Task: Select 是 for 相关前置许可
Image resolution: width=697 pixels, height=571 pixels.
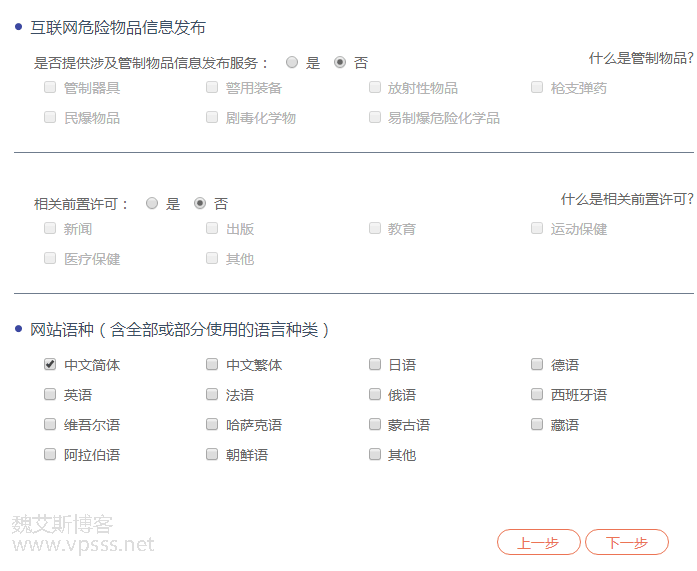Action: point(152,203)
